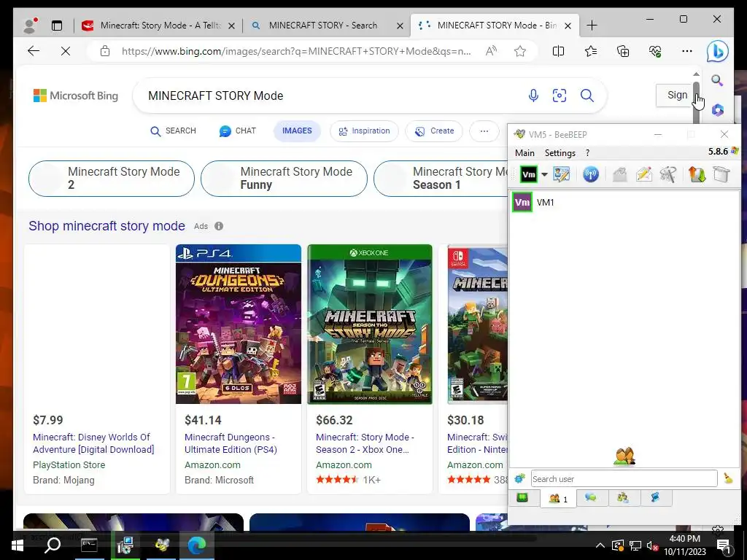Click the site info lock icon

(105, 52)
